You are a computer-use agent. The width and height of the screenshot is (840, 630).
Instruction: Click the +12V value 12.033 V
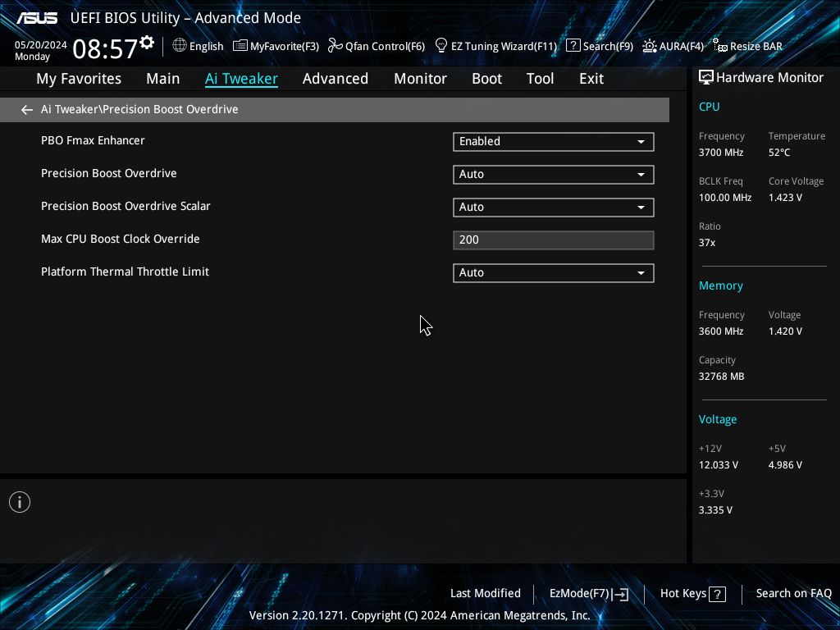(718, 465)
